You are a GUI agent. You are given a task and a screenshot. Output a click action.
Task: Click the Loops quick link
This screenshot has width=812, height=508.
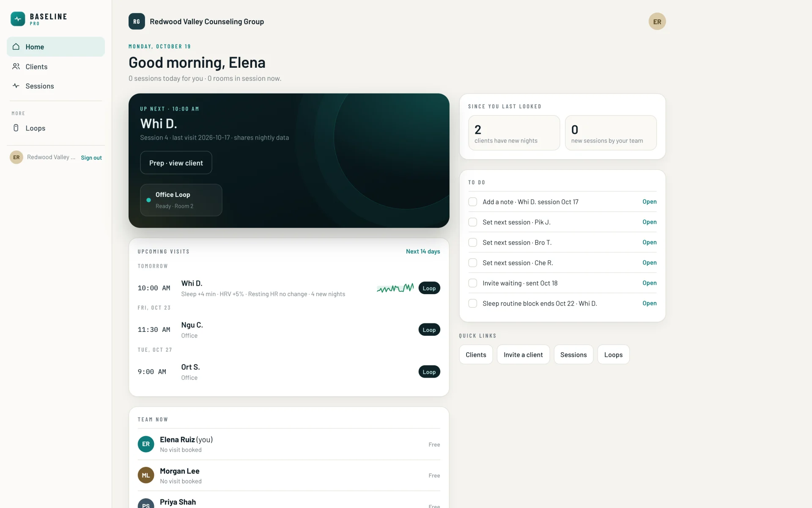coord(613,355)
